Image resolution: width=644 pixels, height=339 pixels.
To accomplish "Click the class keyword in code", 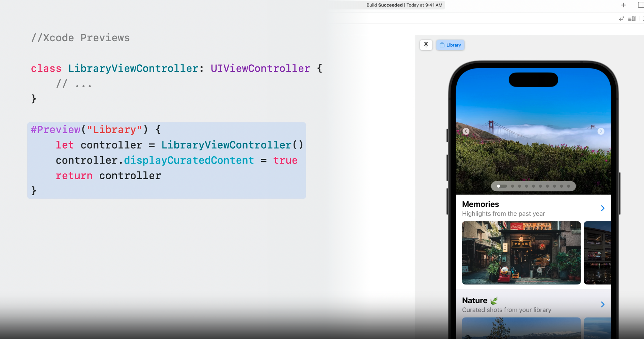I will pos(46,68).
